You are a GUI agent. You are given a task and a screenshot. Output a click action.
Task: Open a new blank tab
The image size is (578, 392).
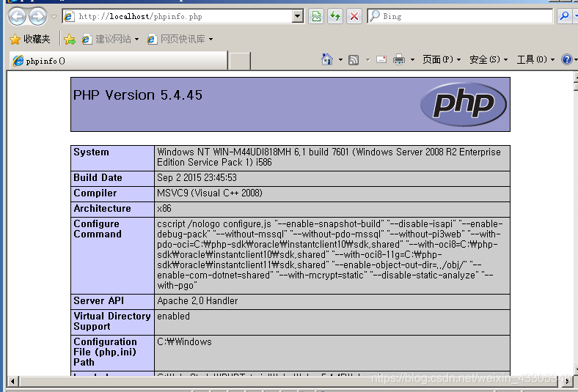tap(239, 61)
